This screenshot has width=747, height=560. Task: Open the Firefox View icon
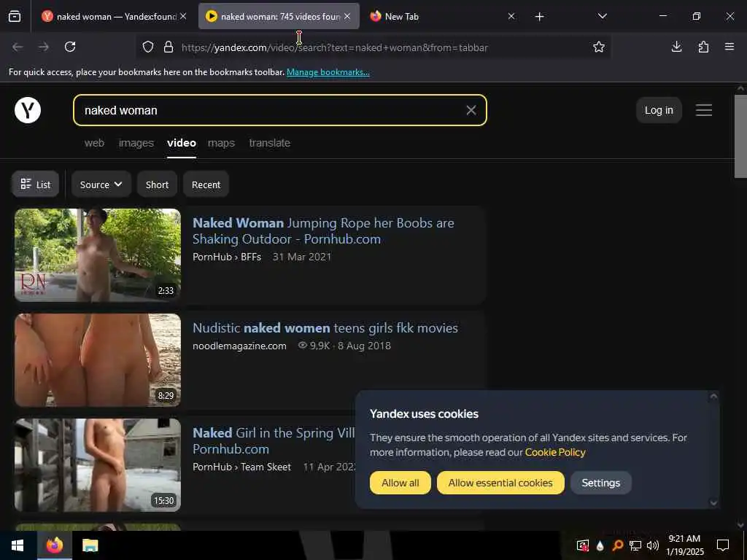15,17
